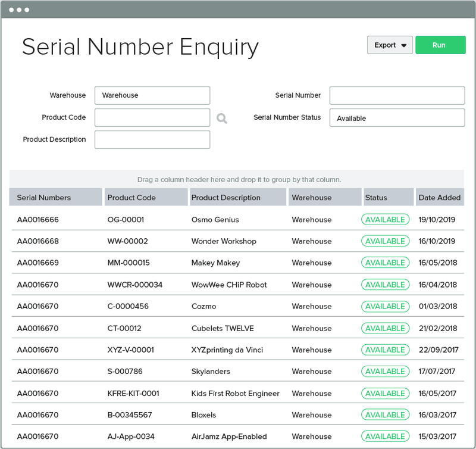Screen dimensions: 476x449
Task: Click product code OG-00001
Action: (126, 220)
